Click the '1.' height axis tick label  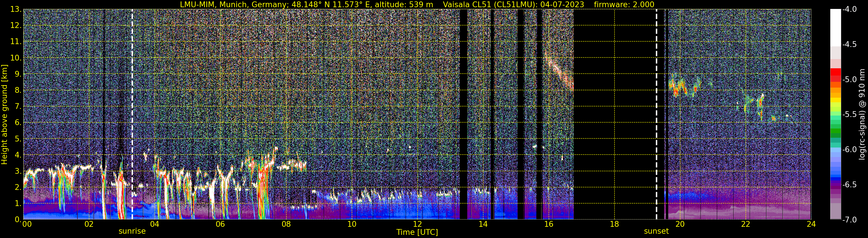pos(18,204)
